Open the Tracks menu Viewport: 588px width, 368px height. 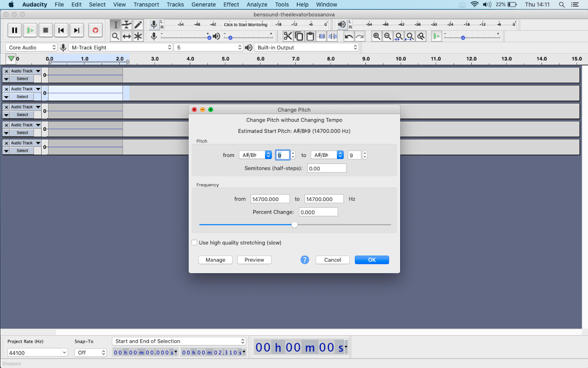click(x=175, y=5)
